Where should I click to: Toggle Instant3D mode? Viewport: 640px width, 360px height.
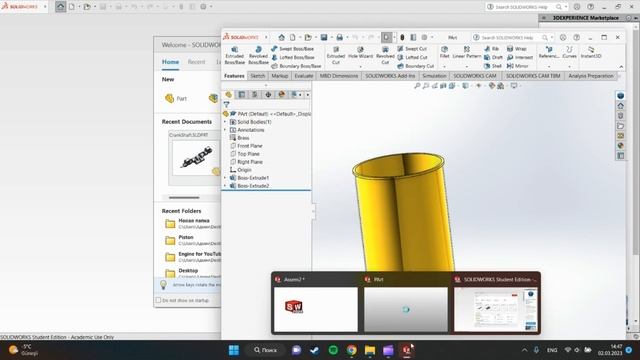coord(591,53)
